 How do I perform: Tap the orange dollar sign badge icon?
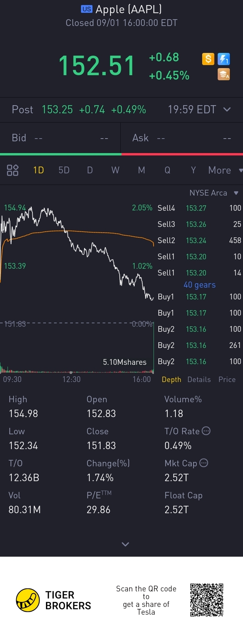[208, 59]
